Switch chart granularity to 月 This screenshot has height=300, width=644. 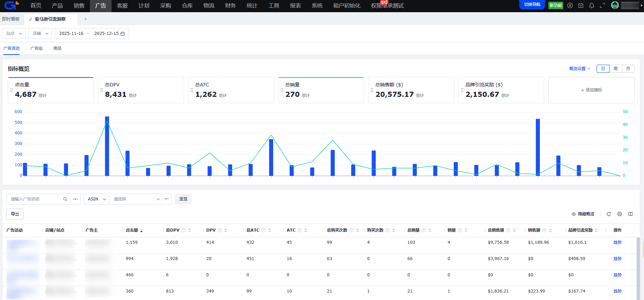[628, 69]
